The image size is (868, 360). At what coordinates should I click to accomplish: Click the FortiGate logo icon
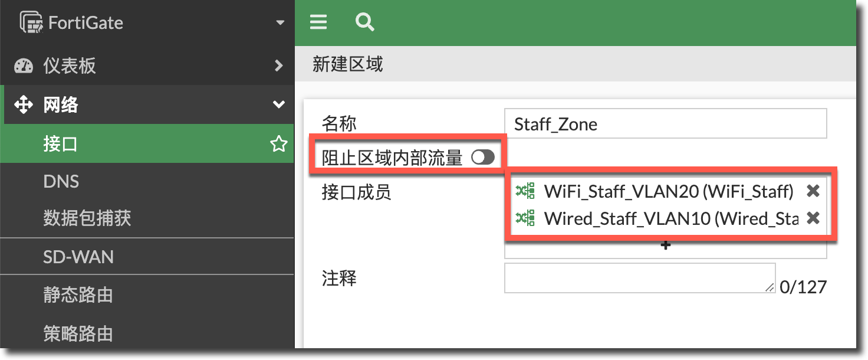[x=31, y=22]
